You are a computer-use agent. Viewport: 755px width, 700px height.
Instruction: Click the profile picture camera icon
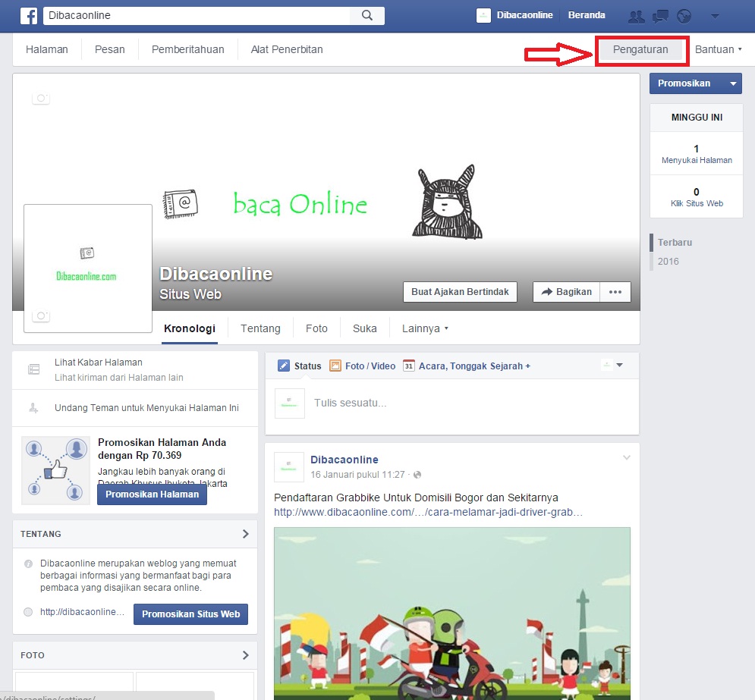click(x=41, y=315)
